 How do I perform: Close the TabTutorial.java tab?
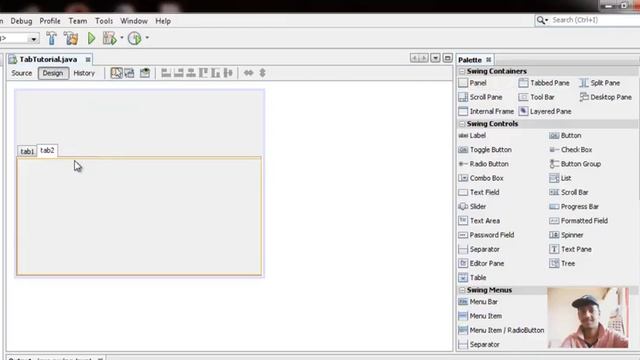[88, 60]
